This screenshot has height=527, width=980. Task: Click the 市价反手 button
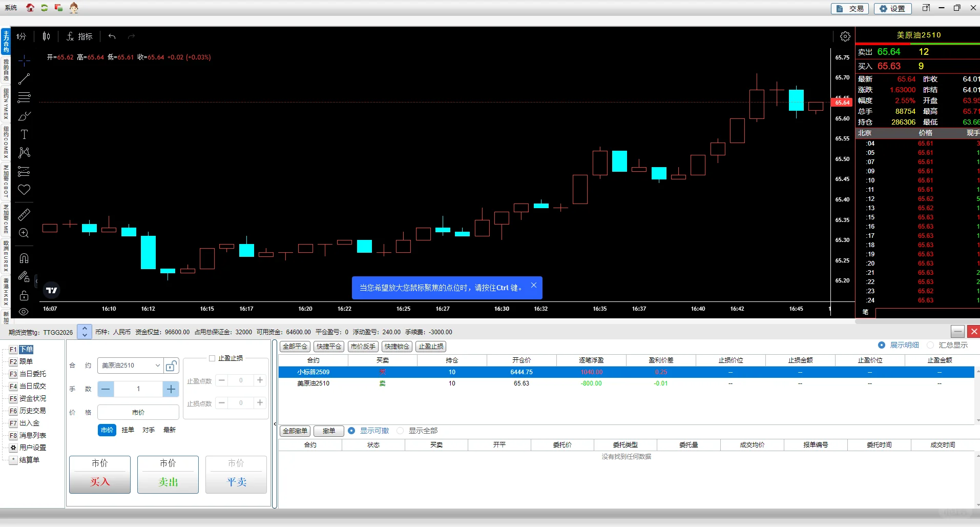[363, 347]
